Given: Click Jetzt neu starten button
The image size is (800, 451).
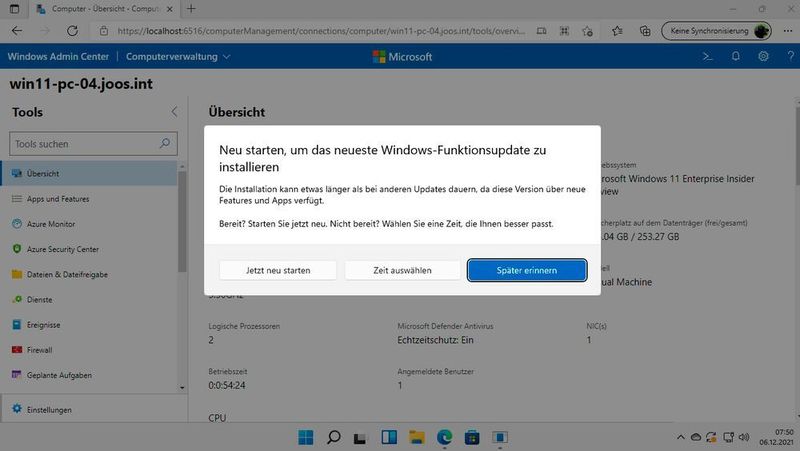Looking at the screenshot, I should [278, 270].
